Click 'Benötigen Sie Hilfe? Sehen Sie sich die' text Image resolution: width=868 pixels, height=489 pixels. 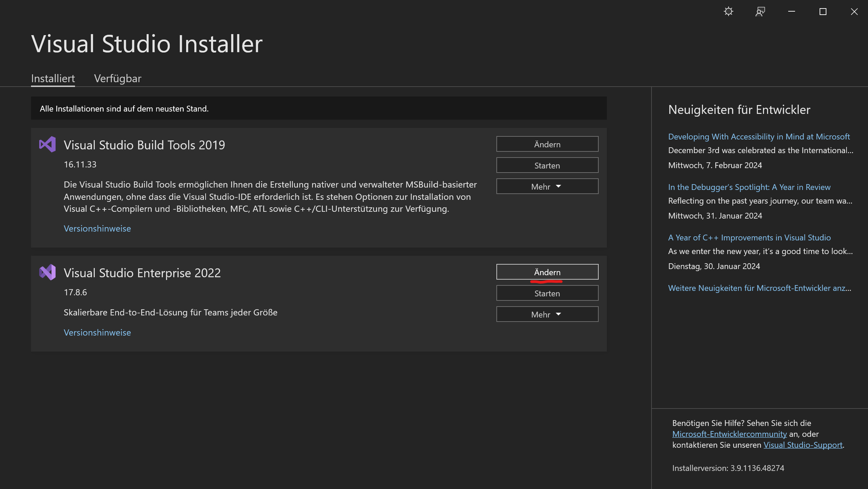point(742,423)
